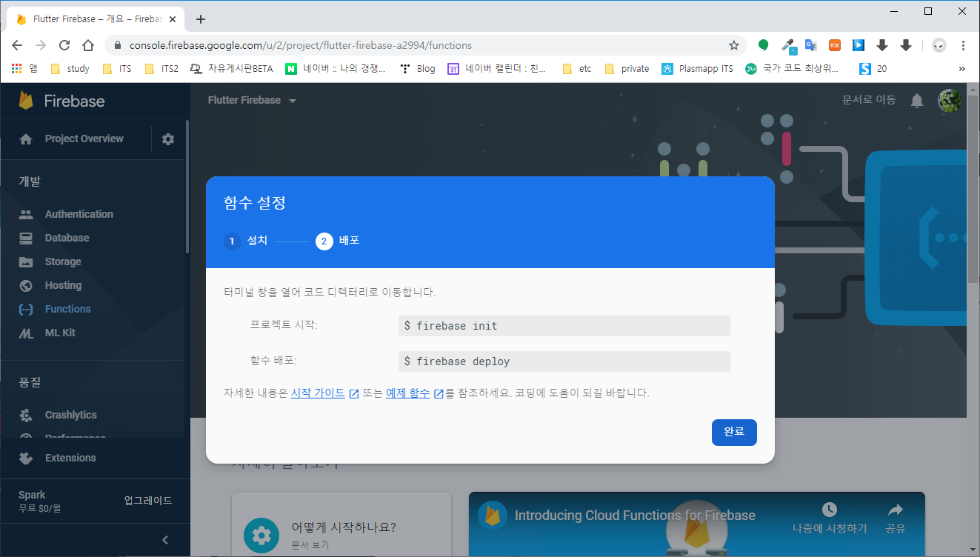980x557 pixels.
Task: Click the 어떻게 시작하나요? card
Action: pyautogui.click(x=341, y=525)
